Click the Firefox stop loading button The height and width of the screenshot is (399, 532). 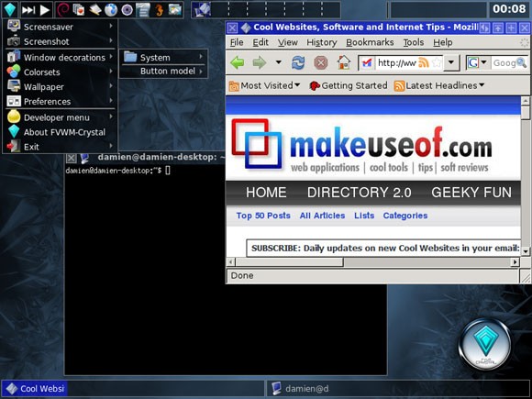click(321, 62)
